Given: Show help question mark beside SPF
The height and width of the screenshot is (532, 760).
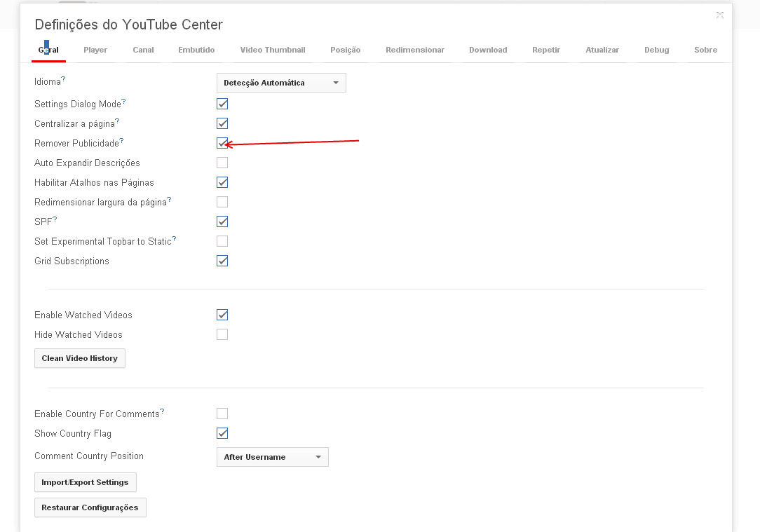Looking at the screenshot, I should 55,219.
